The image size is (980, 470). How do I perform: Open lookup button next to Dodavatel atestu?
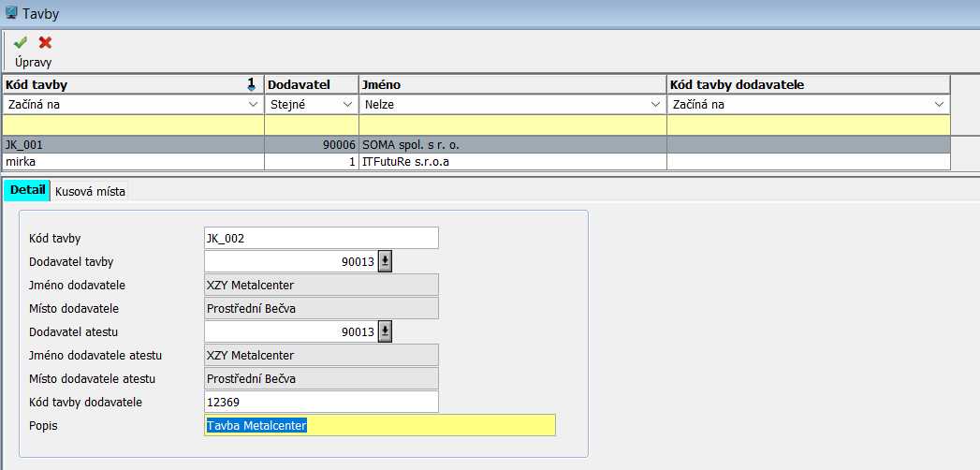pos(385,331)
